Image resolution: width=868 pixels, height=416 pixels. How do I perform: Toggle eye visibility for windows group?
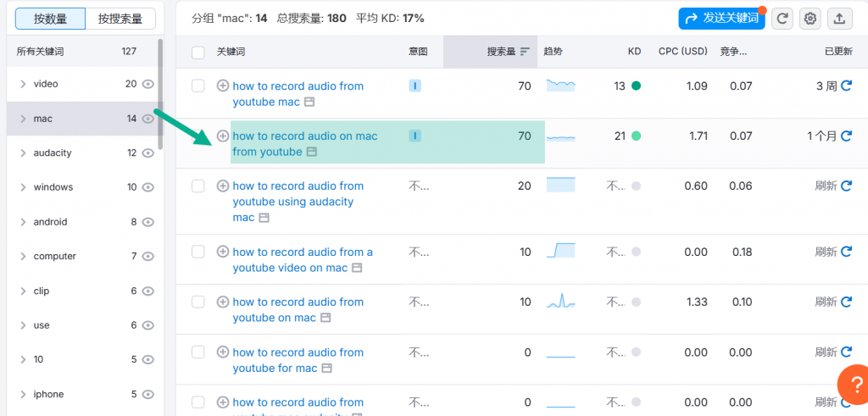[x=147, y=187]
